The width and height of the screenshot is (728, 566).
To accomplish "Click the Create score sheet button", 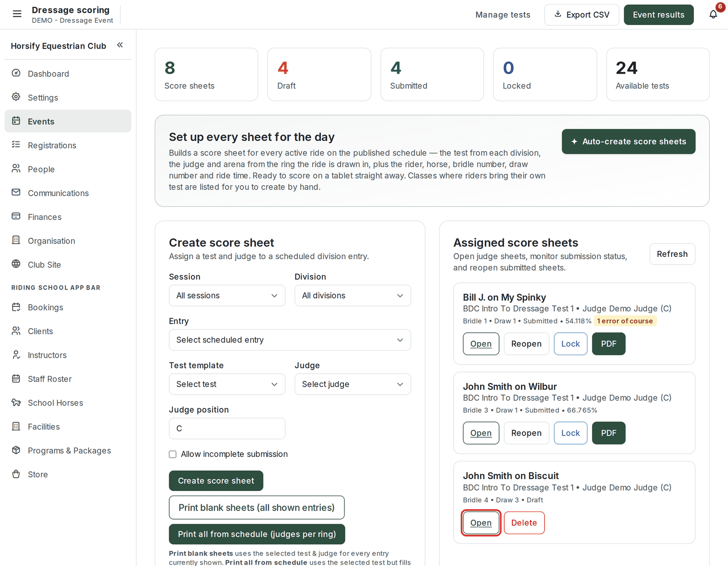I will (x=216, y=481).
